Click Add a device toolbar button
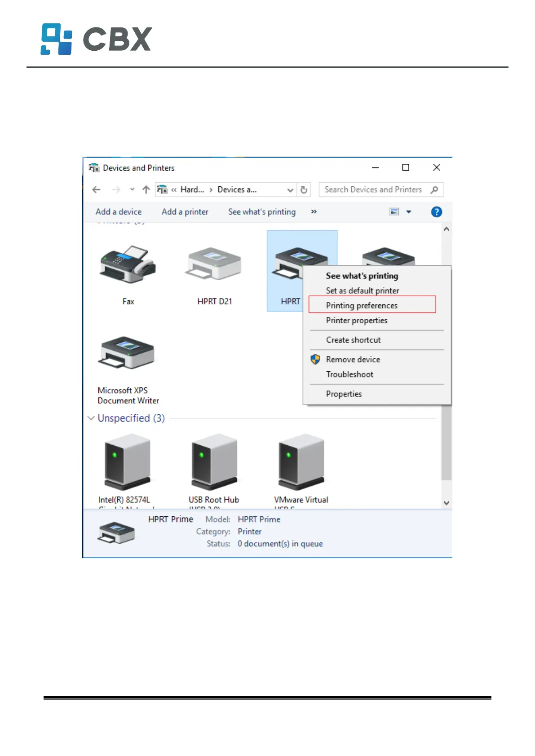This screenshot has width=535, height=756. [x=119, y=212]
